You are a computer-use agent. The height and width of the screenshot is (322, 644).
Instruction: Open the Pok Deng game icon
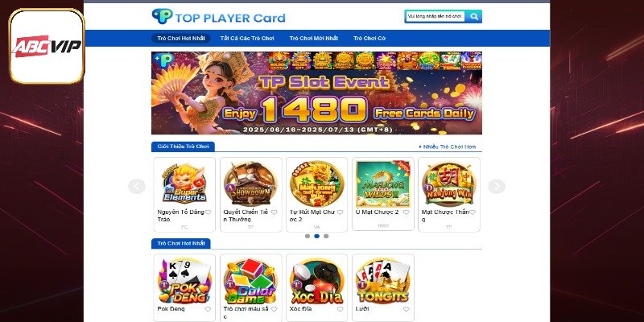pyautogui.click(x=184, y=280)
